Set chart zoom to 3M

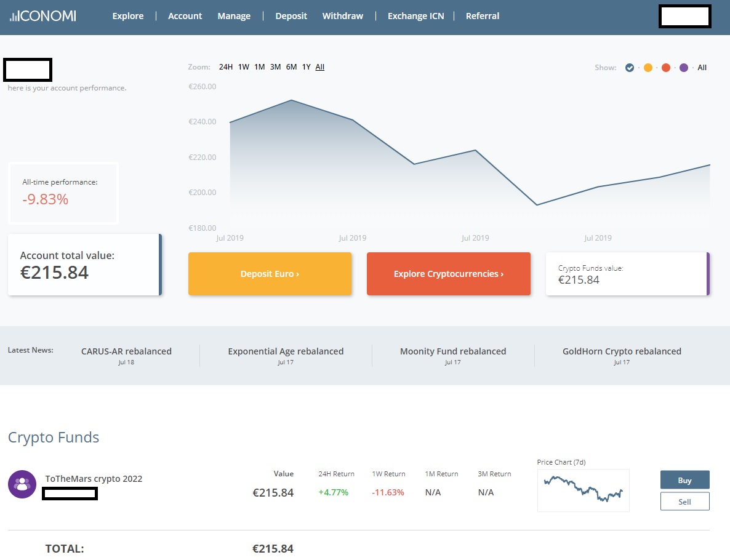pos(275,67)
